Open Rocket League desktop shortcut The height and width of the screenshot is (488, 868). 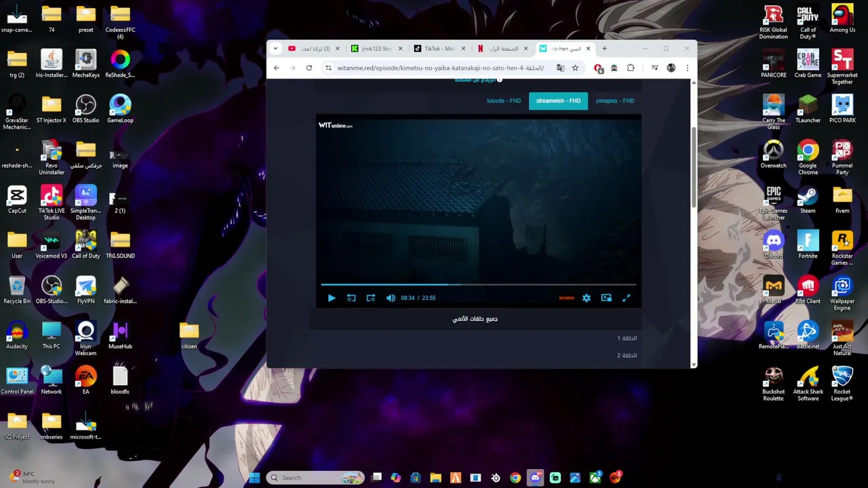[x=842, y=384]
